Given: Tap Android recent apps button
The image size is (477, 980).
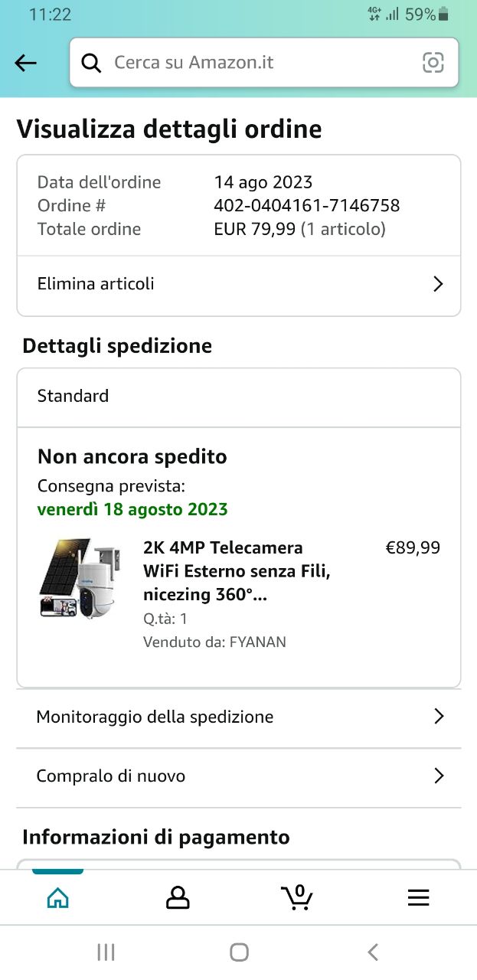Looking at the screenshot, I should (106, 952).
